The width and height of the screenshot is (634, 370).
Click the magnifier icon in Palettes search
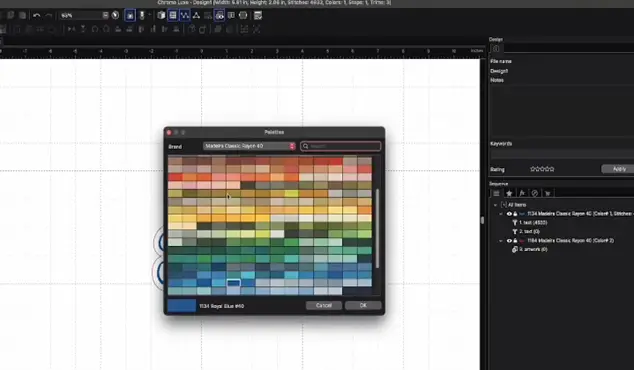[306, 146]
